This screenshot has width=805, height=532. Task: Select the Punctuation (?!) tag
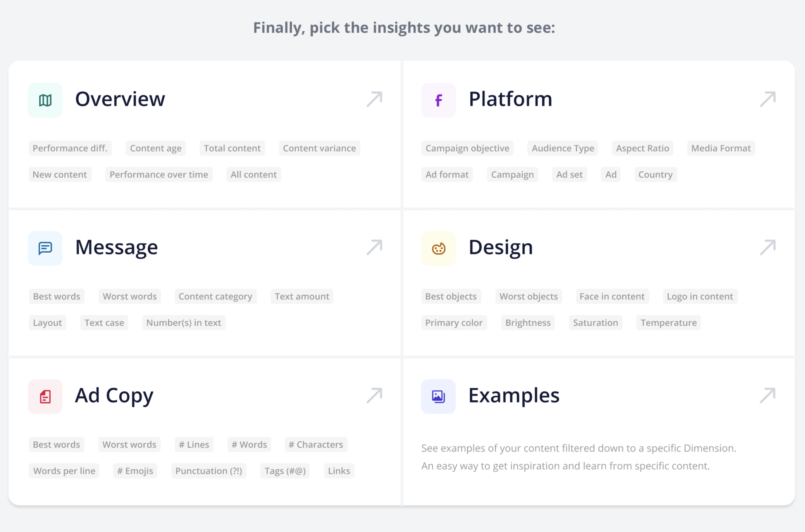(209, 470)
